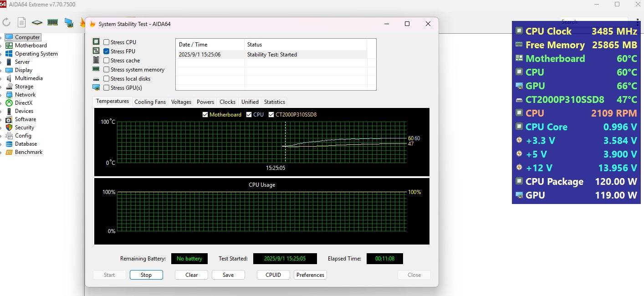
Task: Expand the Network tree node arrow
Action: pyautogui.click(x=1, y=95)
